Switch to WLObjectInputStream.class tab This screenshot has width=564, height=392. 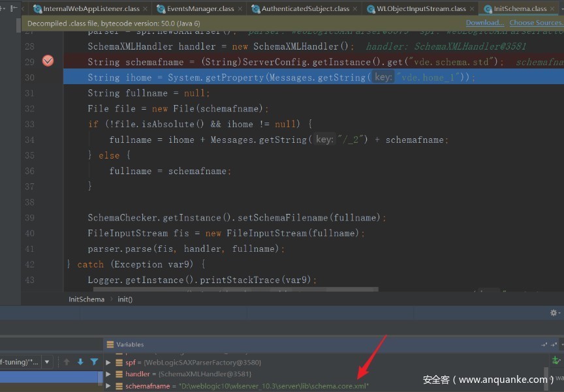[421, 9]
